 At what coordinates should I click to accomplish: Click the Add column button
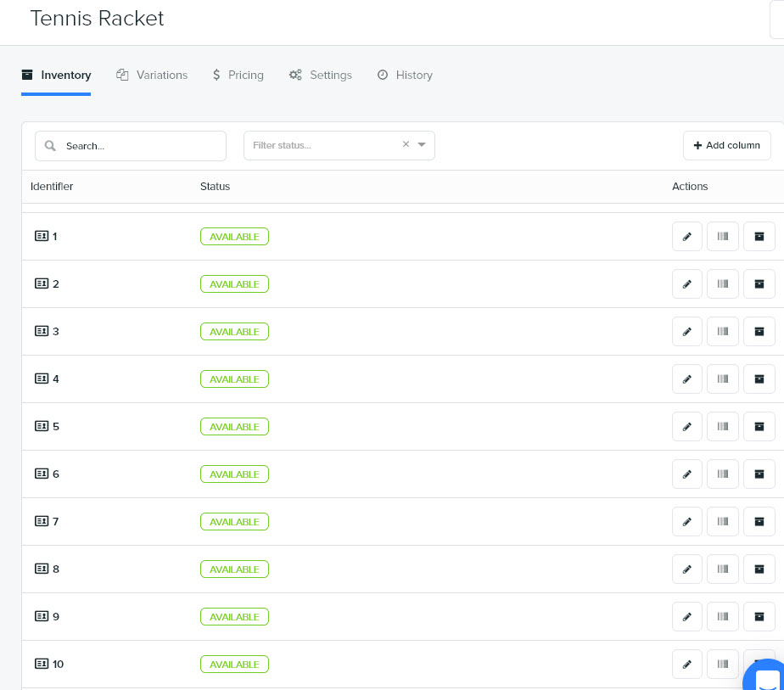click(726, 145)
